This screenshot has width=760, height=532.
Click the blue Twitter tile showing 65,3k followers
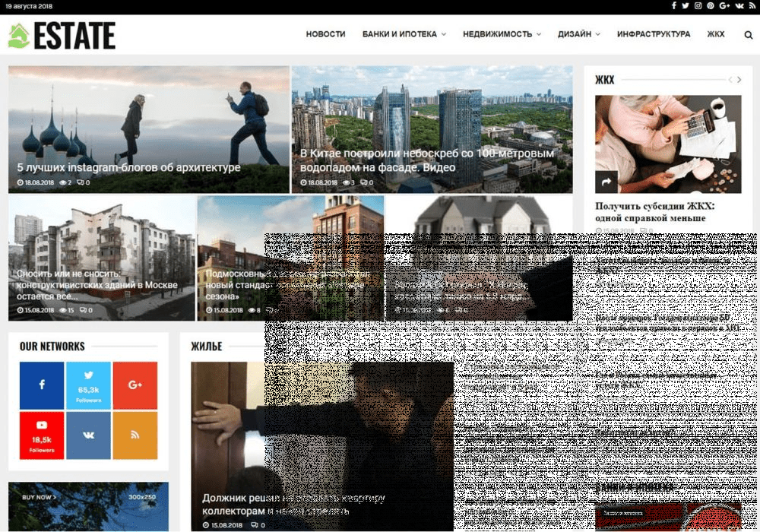[x=88, y=385]
